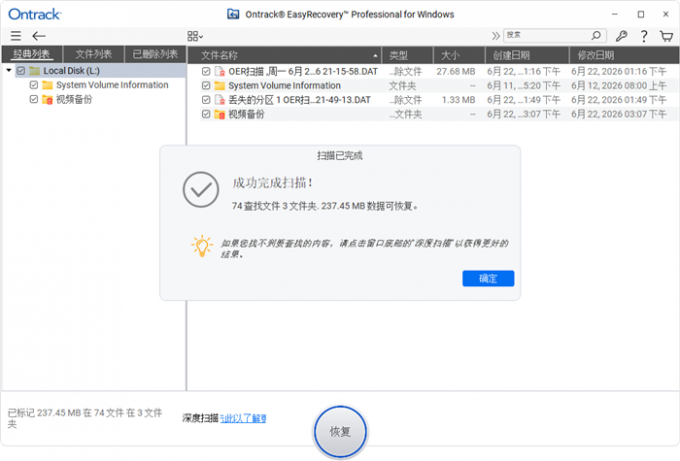The image size is (680, 461).
Task: Switch to the 文件列表 tab
Action: point(94,54)
